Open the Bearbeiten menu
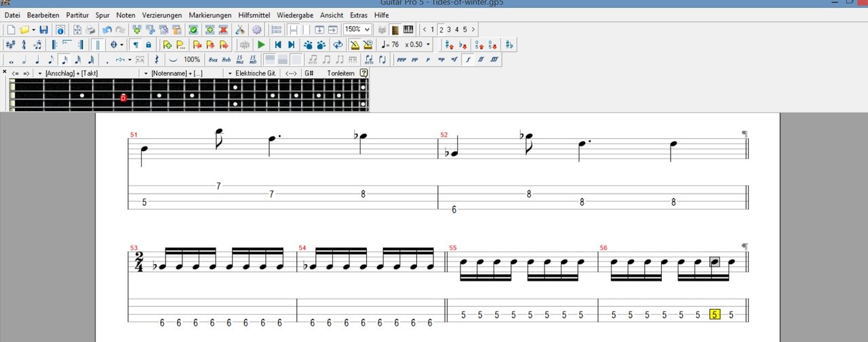 point(43,14)
